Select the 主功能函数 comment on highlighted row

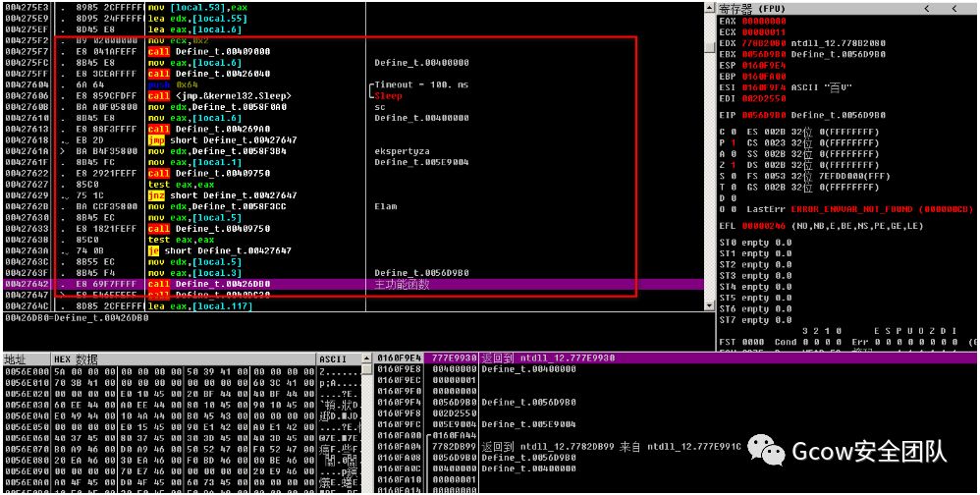[402, 285]
